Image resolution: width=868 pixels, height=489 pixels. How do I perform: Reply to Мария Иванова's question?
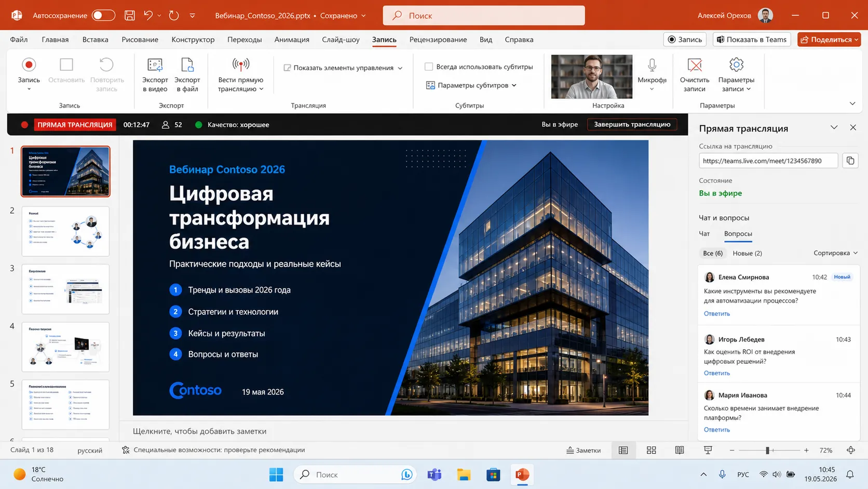[x=717, y=430]
